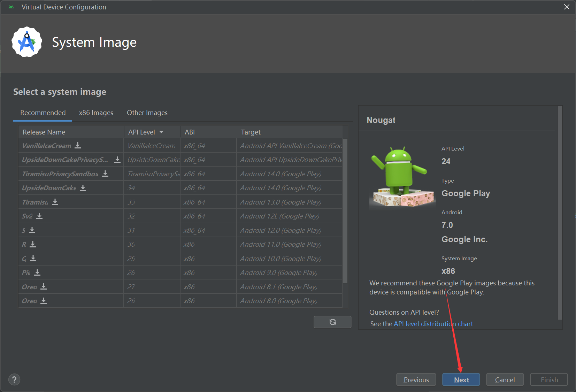Download the Oreo API 27 image
The image size is (576, 392).
(44, 286)
